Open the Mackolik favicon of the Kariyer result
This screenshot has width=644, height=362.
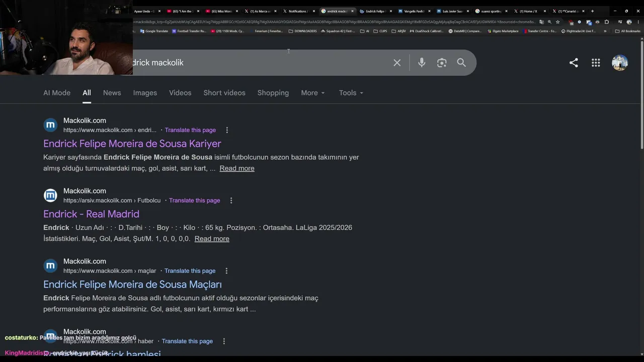tap(50, 125)
